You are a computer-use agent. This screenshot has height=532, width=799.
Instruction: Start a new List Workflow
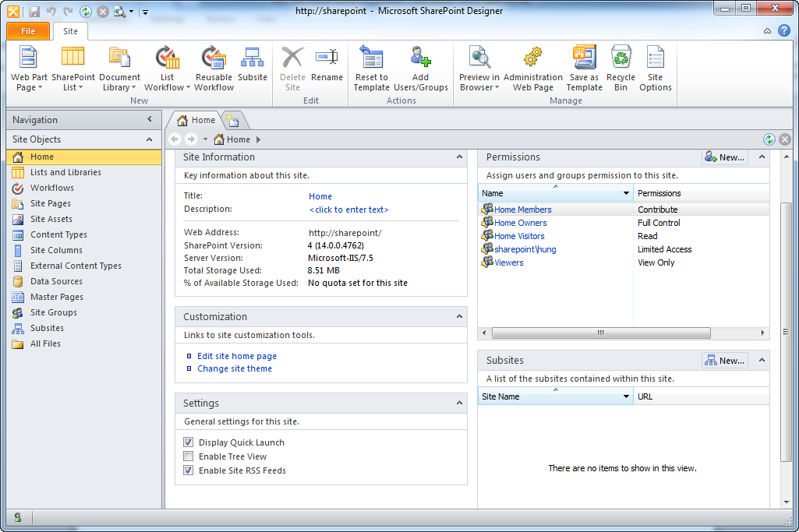167,69
